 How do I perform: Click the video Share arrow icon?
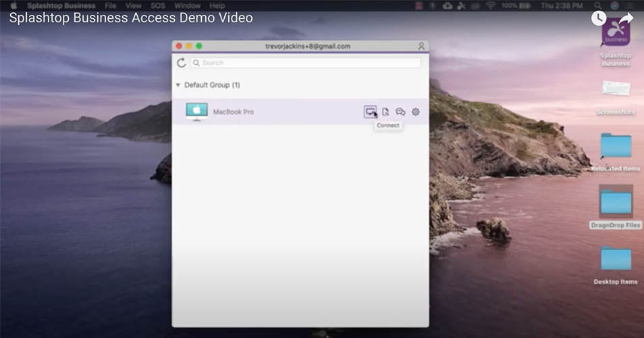point(626,18)
